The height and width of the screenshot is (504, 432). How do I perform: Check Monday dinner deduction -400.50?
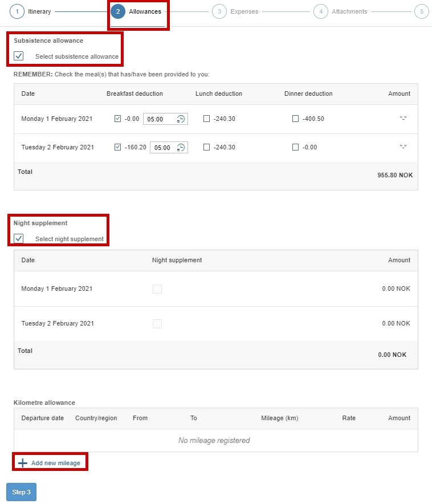(295, 119)
